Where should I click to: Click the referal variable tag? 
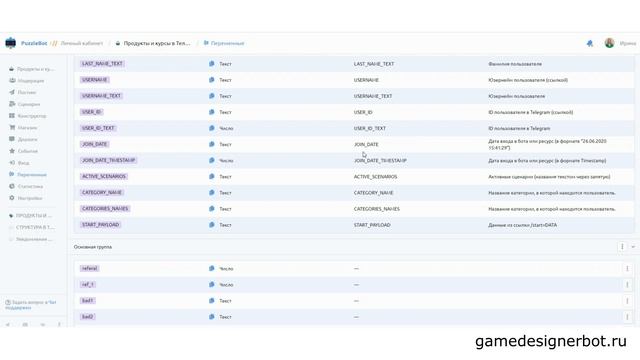89,269
